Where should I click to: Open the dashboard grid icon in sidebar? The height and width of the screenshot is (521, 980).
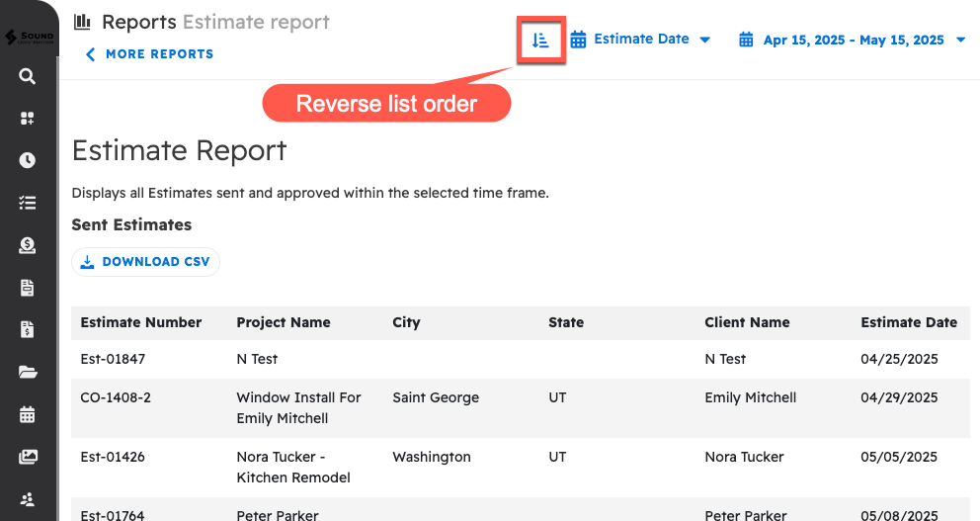[x=28, y=119]
